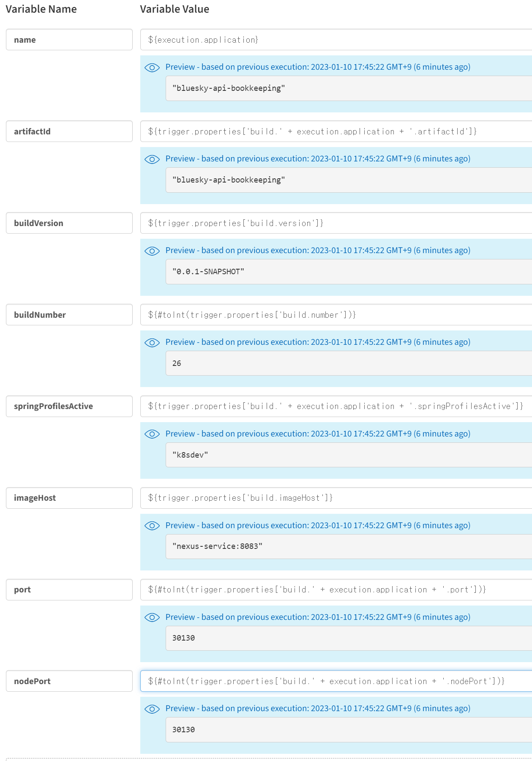Screen dimensions: 532x761
Task: Click the eye icon under port preview
Action: (152, 617)
